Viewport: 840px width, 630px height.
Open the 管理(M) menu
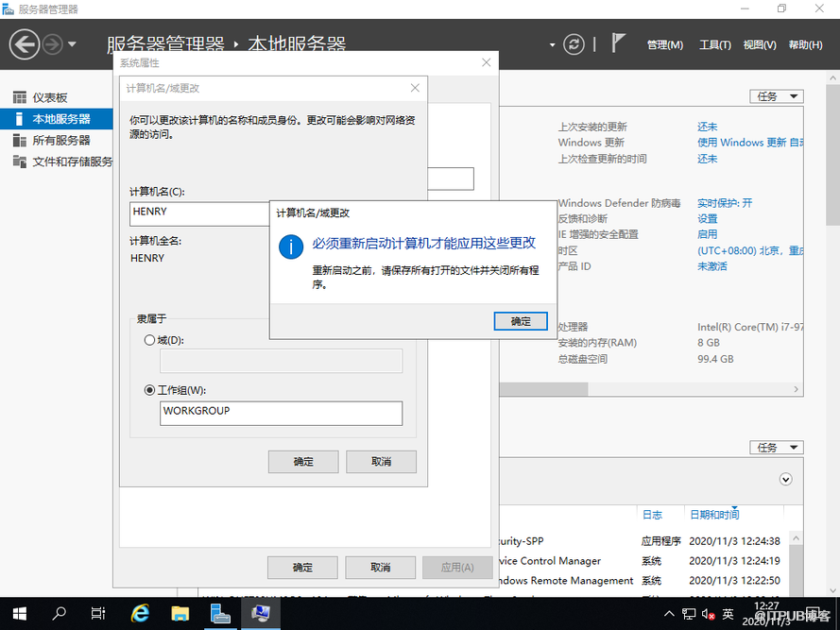tap(665, 45)
